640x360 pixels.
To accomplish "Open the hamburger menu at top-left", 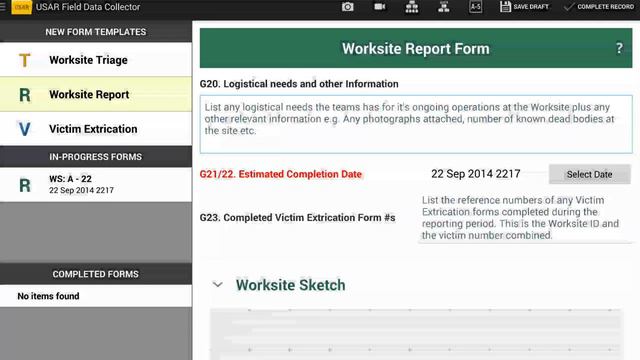I will (3, 7).
